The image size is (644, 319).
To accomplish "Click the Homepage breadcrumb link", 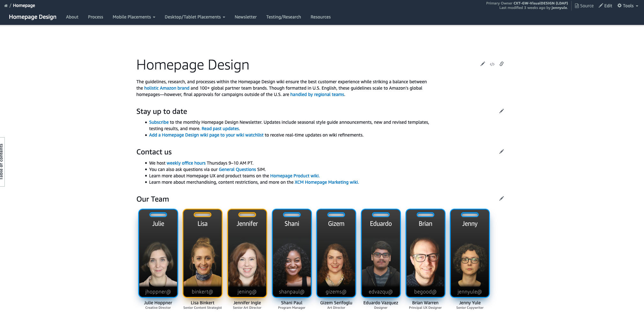I will coord(24,5).
